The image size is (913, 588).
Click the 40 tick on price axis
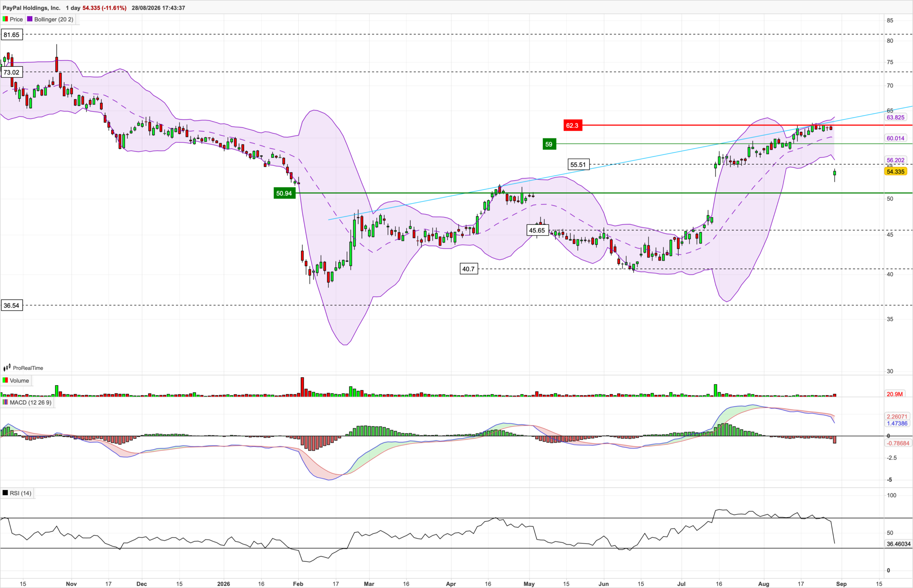[890, 275]
